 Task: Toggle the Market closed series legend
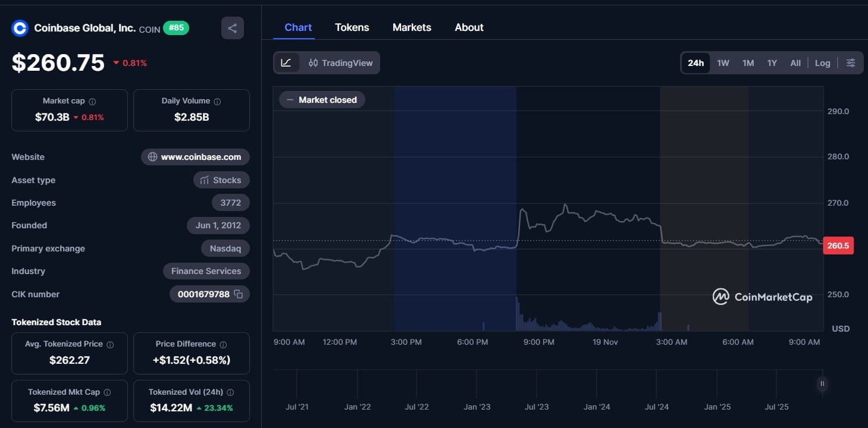(321, 99)
